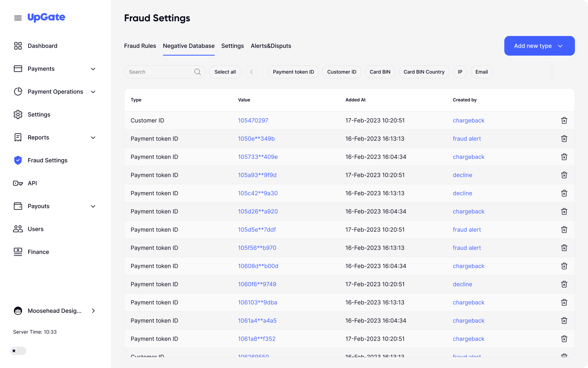Screen dimensions: 588x368
Task: Click the Finance icon in sidebar
Action: pos(18,252)
